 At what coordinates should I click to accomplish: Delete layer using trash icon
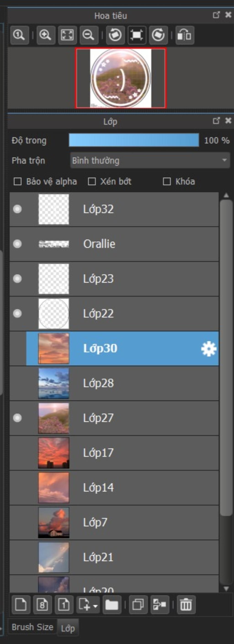[x=186, y=605]
